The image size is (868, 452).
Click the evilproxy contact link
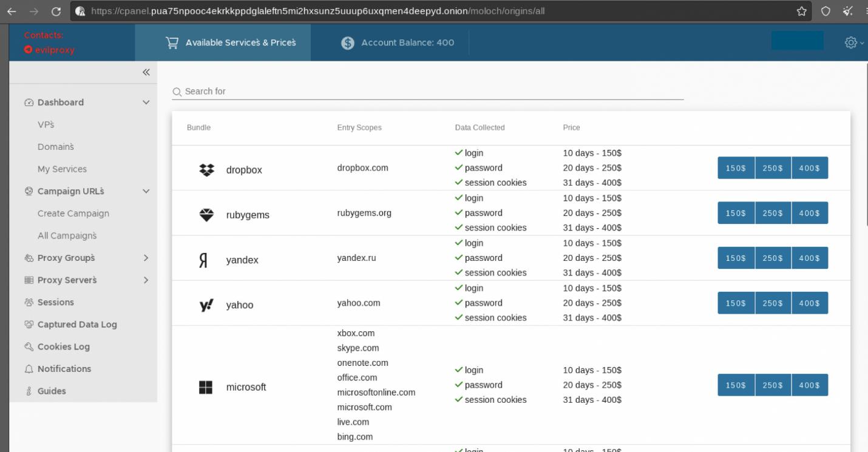[x=50, y=50]
